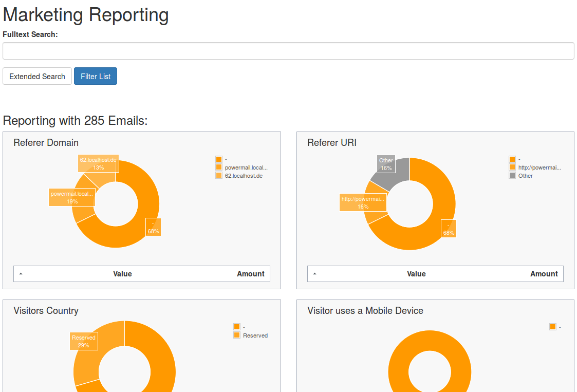
Task: Click the Reserved legend swatch
Action: 236,335
